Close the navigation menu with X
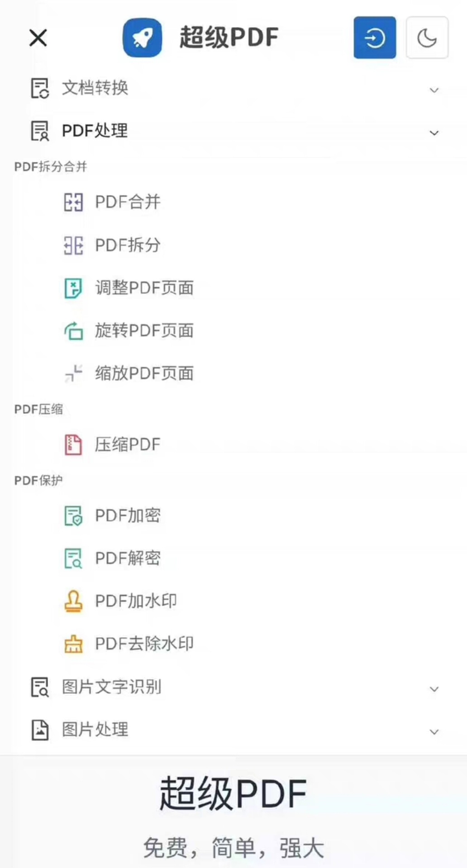 [x=38, y=38]
